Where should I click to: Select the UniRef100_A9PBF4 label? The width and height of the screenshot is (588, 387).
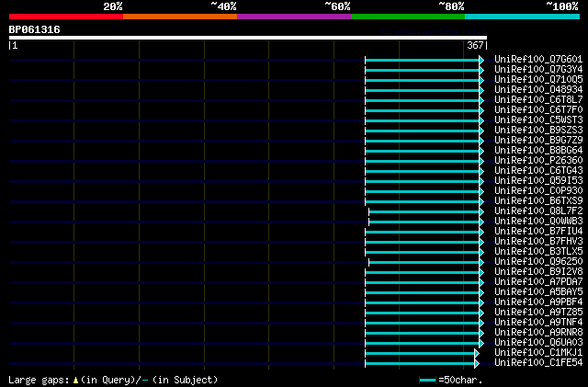tap(538, 302)
